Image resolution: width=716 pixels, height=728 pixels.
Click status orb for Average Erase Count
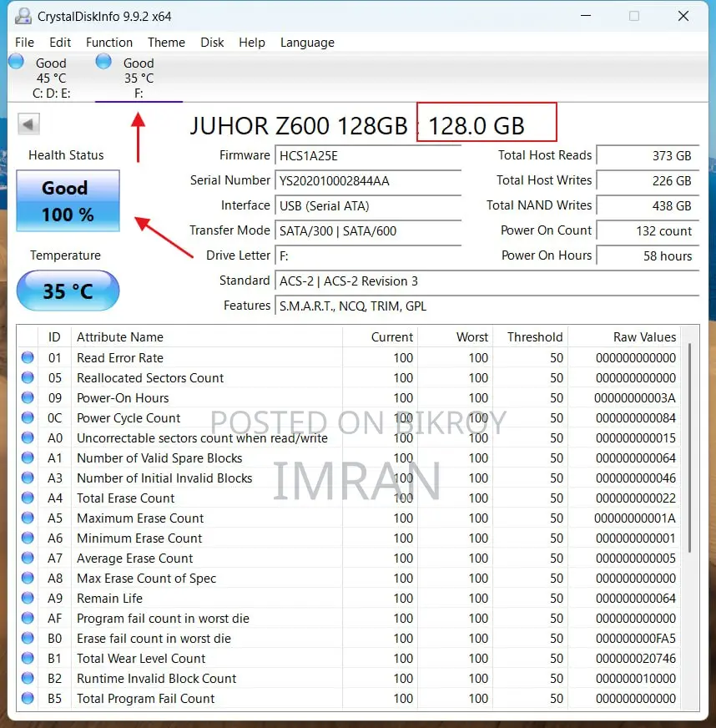coord(28,558)
